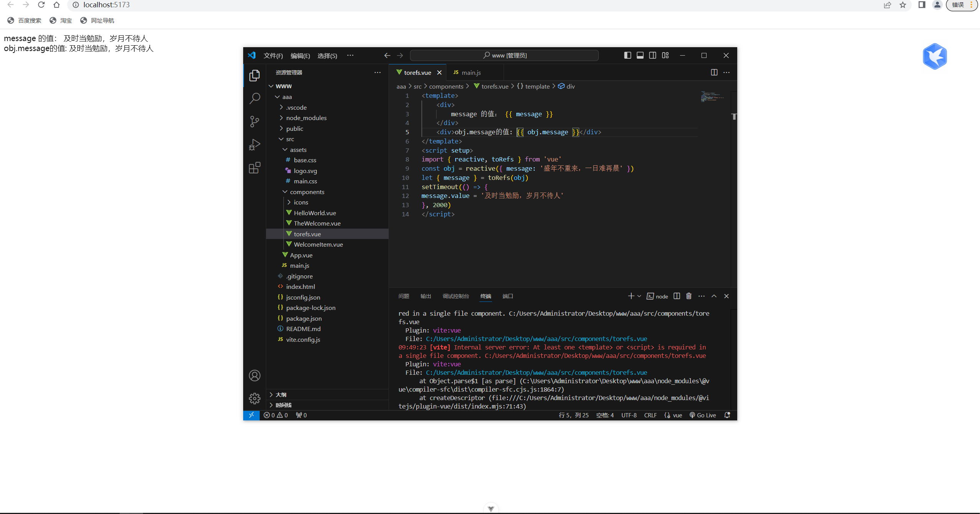Open the Extensions view

(254, 168)
